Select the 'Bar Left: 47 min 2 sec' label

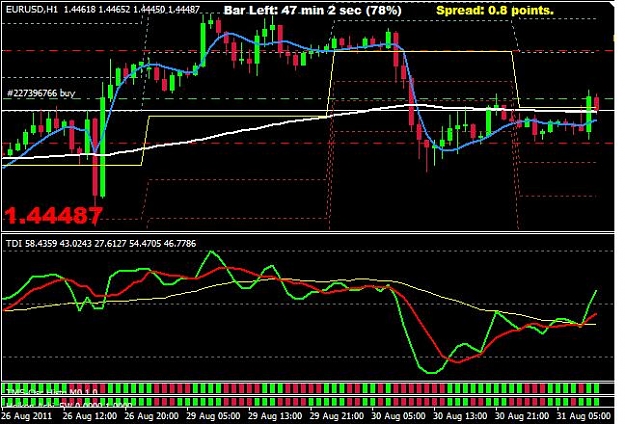(312, 10)
